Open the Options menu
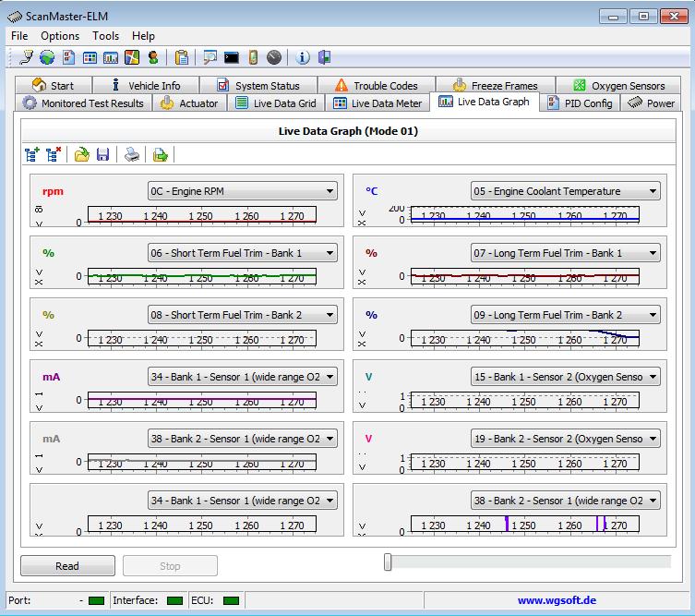 (x=60, y=36)
